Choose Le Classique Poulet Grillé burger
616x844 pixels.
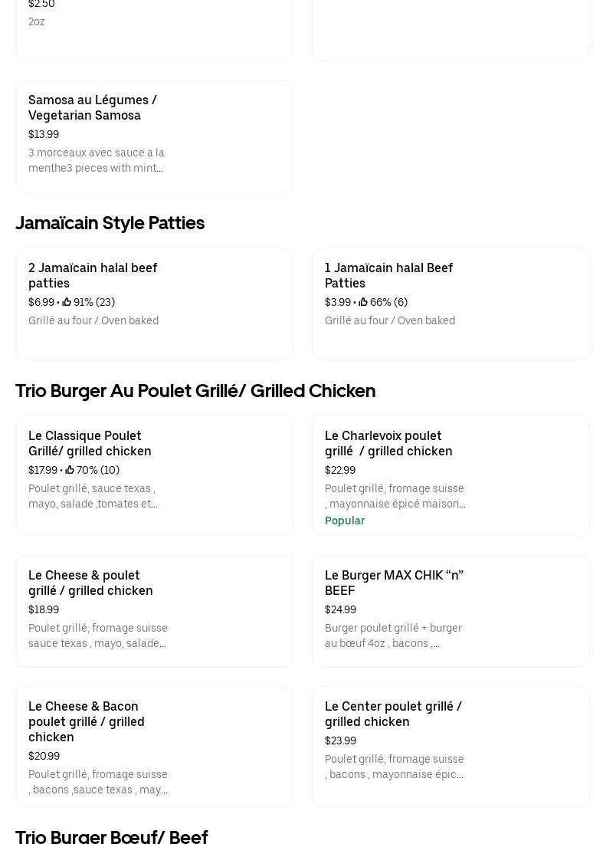[x=154, y=475]
